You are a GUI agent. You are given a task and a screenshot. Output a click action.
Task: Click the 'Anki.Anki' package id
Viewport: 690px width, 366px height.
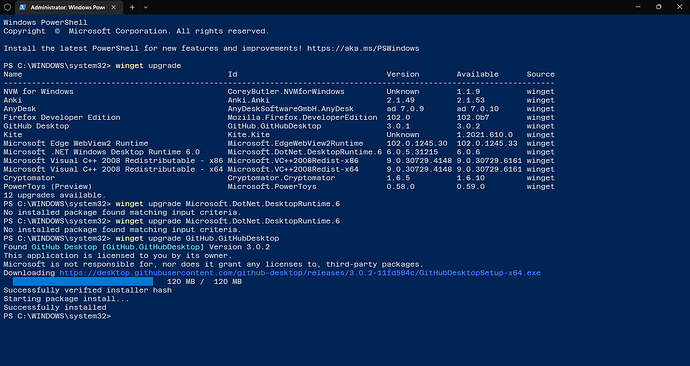coord(249,100)
